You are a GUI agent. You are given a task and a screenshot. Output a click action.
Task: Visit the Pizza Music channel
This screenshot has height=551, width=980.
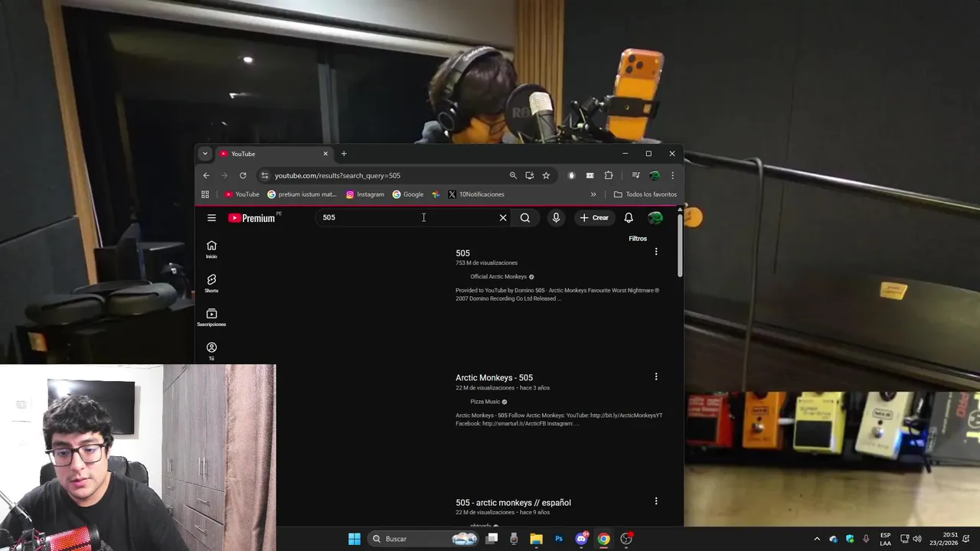pyautogui.click(x=485, y=402)
